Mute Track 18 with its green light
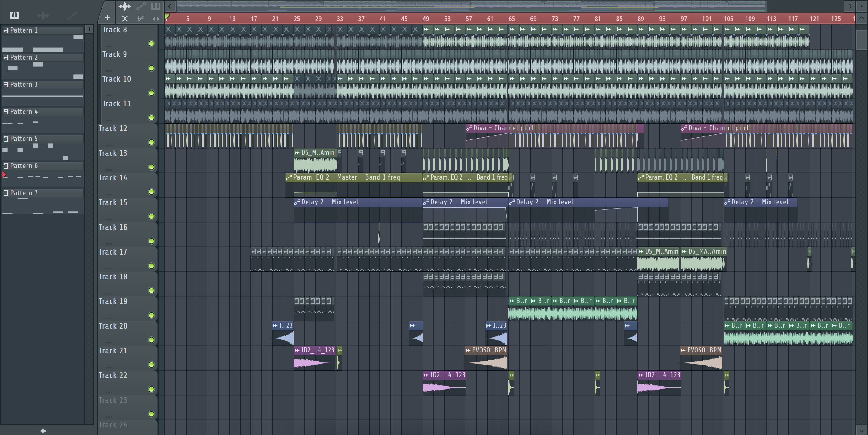The width and height of the screenshot is (868, 435). [x=151, y=291]
